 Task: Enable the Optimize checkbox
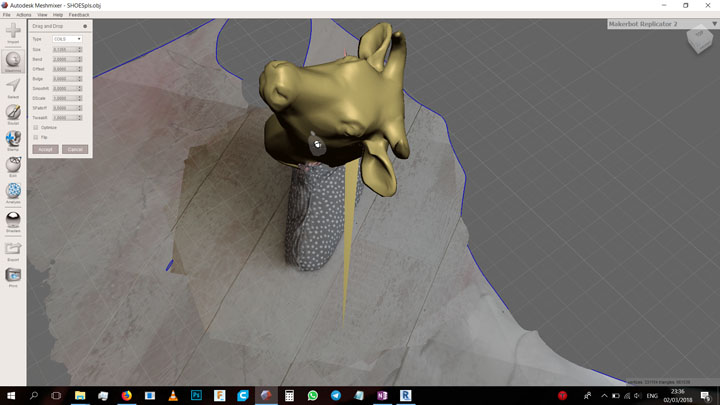click(x=36, y=128)
